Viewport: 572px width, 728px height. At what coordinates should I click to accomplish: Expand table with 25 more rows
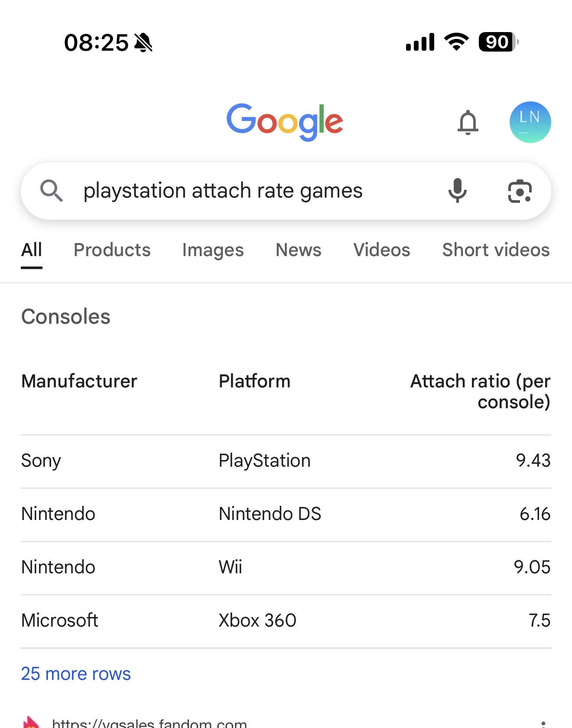76,674
